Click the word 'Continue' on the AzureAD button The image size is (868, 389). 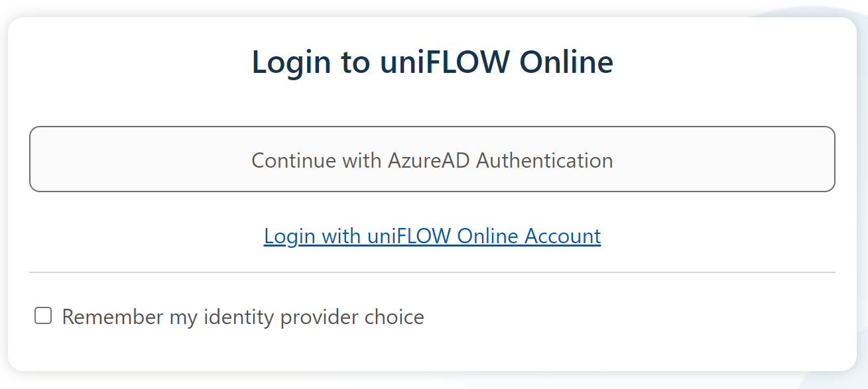point(290,160)
